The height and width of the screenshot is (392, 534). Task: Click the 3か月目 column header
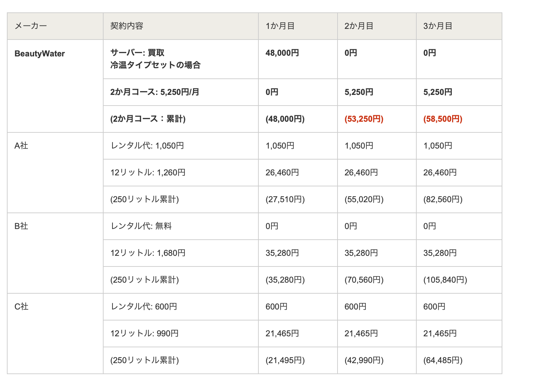point(438,26)
